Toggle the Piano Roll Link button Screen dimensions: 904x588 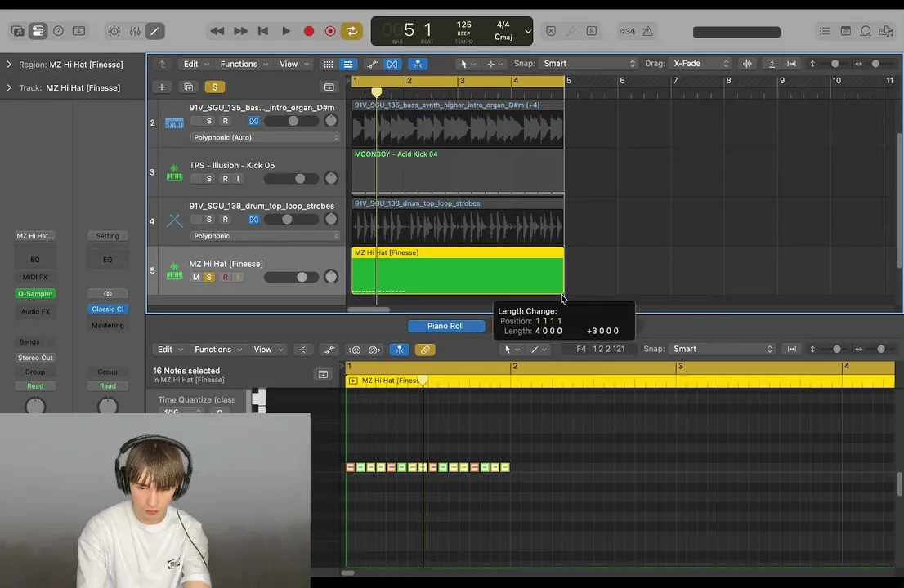(425, 350)
